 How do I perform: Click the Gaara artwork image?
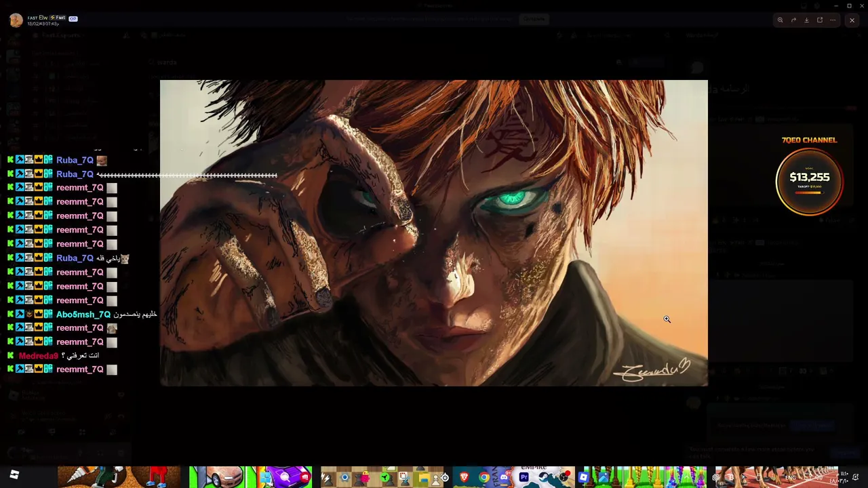[x=434, y=233]
